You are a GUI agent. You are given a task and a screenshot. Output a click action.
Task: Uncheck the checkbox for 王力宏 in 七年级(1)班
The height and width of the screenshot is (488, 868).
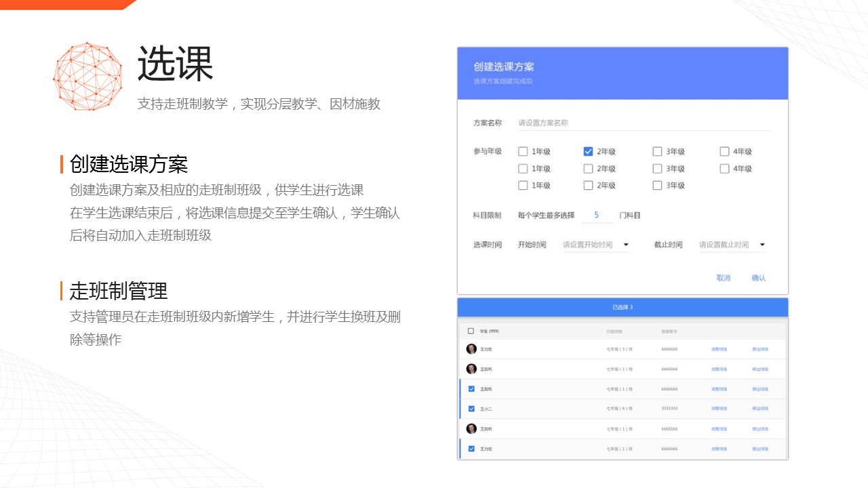point(471,449)
